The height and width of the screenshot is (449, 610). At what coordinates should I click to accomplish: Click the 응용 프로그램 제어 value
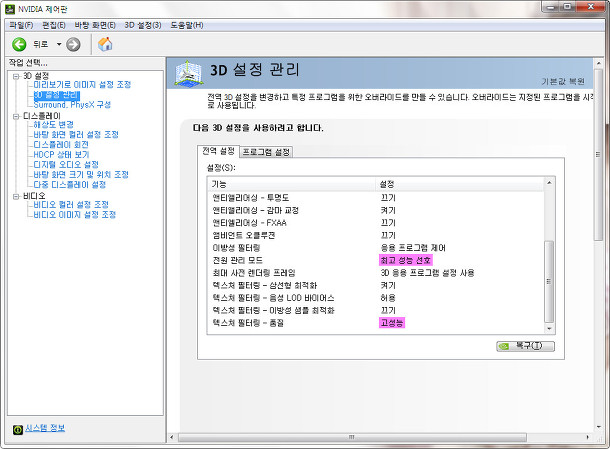tap(413, 248)
